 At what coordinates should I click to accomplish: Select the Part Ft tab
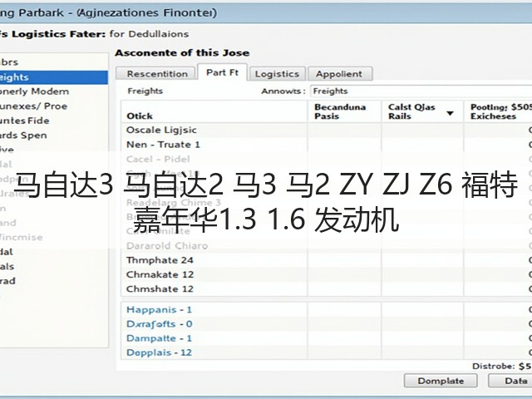(x=222, y=72)
